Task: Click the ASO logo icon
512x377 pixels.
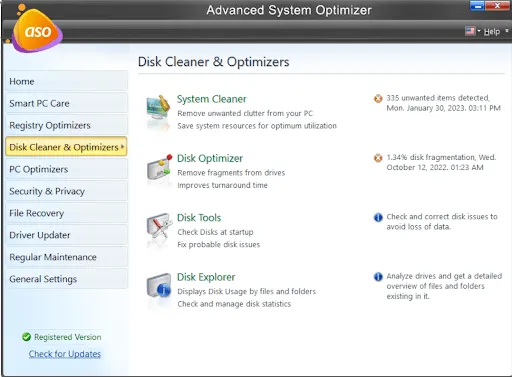Action: coord(36,29)
